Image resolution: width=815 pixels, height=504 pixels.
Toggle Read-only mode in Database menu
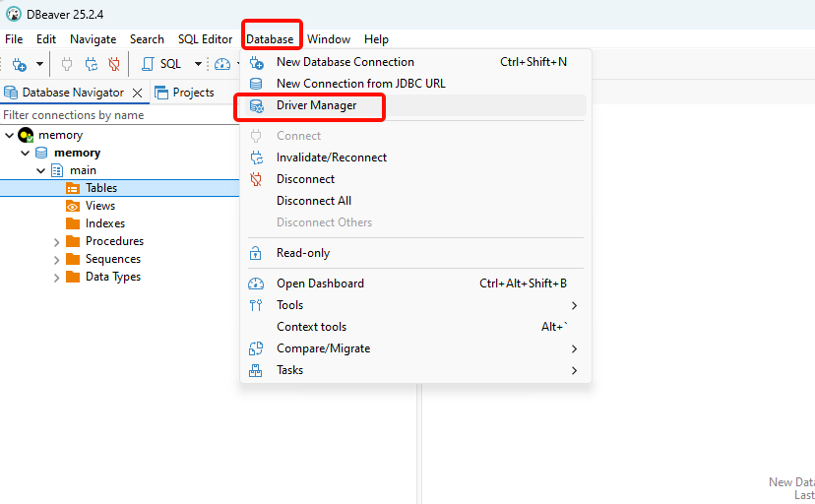[303, 253]
